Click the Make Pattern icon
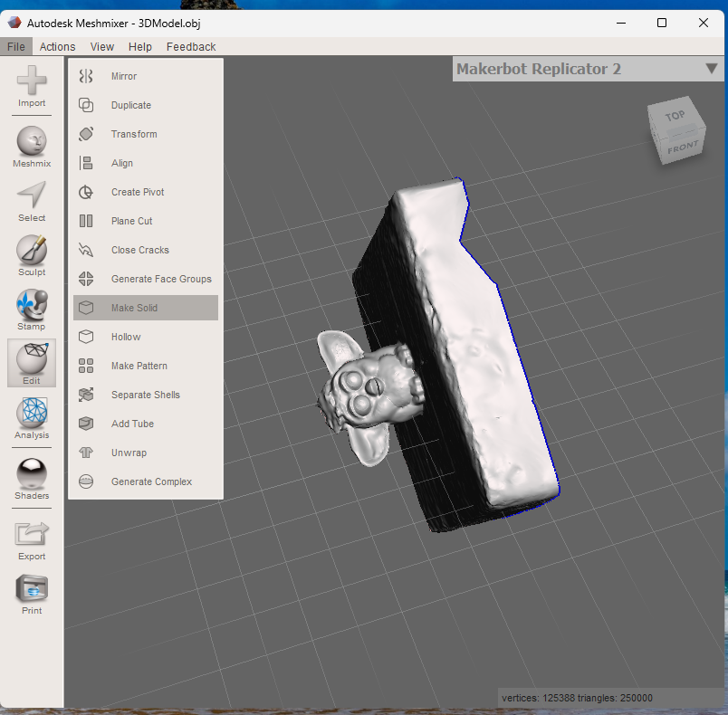The width and height of the screenshot is (728, 715). click(x=86, y=366)
